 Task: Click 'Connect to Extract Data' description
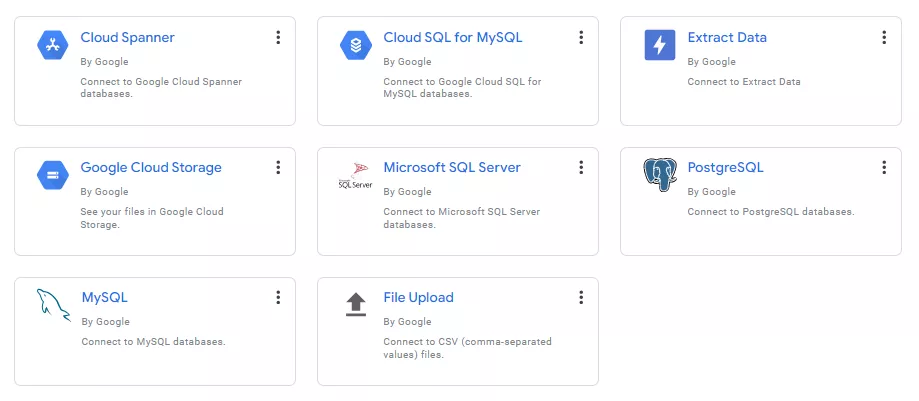pyautogui.click(x=744, y=81)
